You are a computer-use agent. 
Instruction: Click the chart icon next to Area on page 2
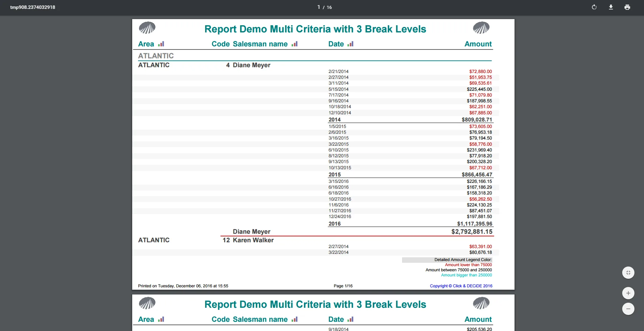(161, 319)
